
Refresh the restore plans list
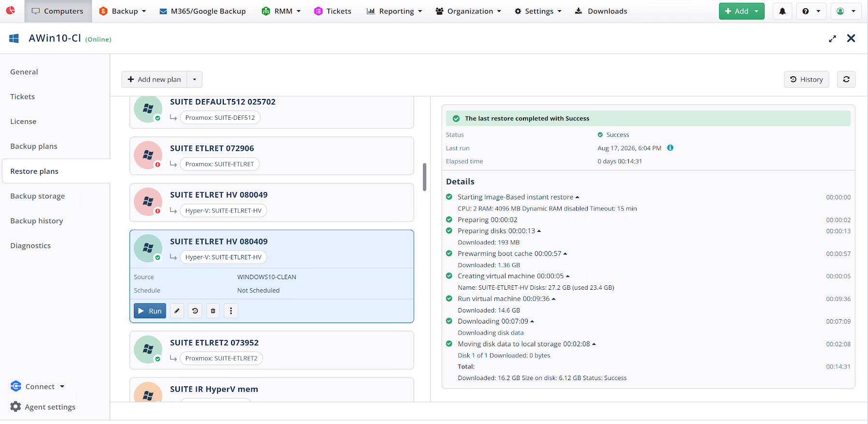point(846,80)
